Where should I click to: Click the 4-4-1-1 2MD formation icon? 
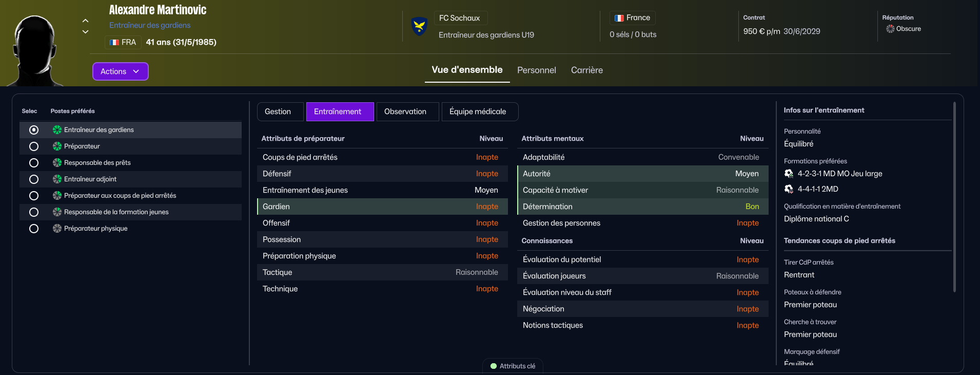pyautogui.click(x=789, y=189)
